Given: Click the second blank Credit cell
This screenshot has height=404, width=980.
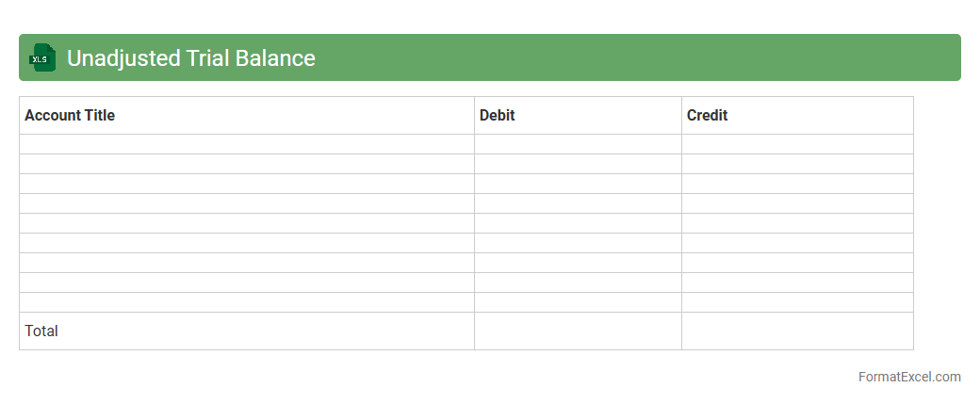Looking at the screenshot, I should click(x=797, y=164).
